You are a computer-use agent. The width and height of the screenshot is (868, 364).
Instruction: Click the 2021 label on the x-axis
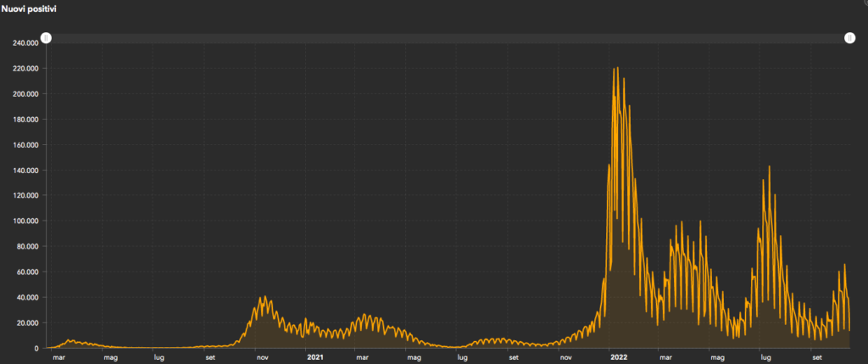click(x=314, y=358)
